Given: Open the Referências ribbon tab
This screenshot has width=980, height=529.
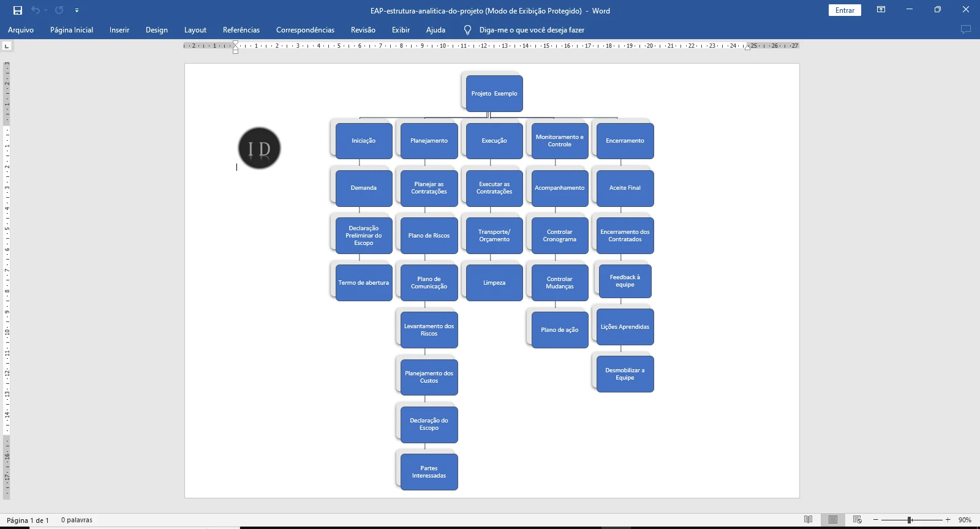Looking at the screenshot, I should pyautogui.click(x=241, y=30).
